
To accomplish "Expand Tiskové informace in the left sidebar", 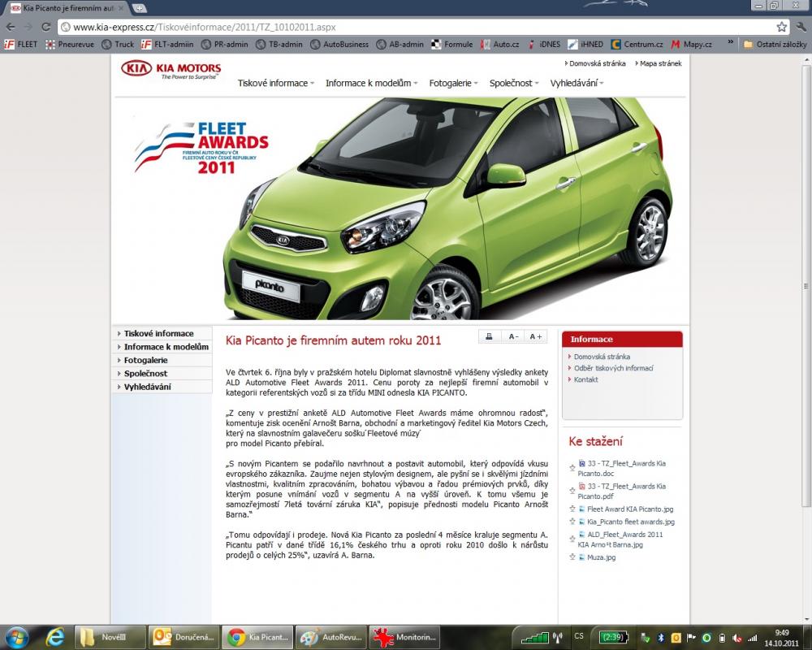I will (x=162, y=334).
